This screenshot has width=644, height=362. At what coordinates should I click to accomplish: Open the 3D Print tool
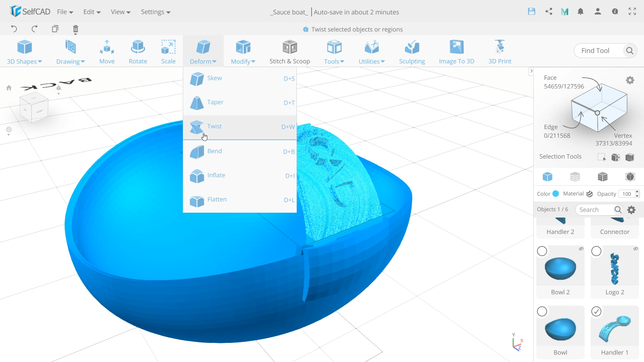500,52
